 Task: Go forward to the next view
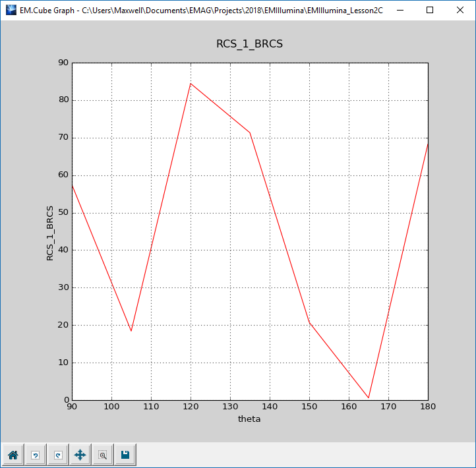pyautogui.click(x=57, y=455)
